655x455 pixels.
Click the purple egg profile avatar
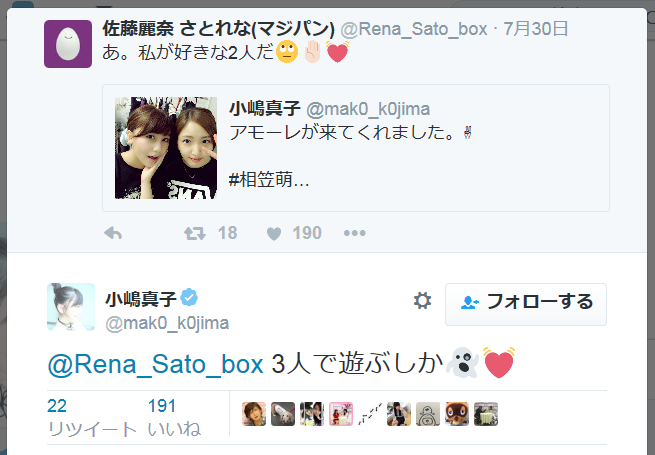69,43
